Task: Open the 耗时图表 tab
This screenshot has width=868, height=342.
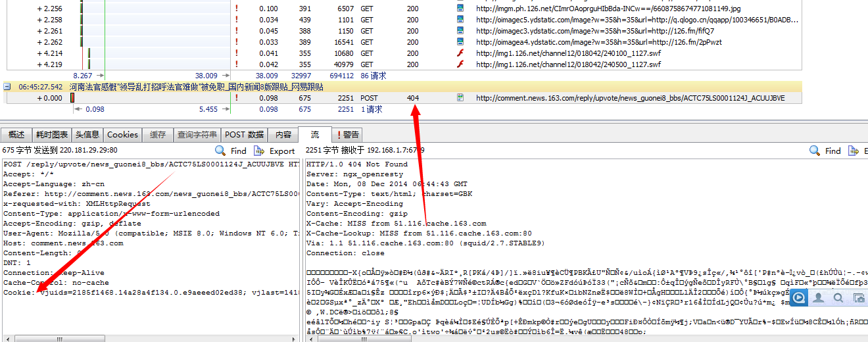Action: pos(51,134)
